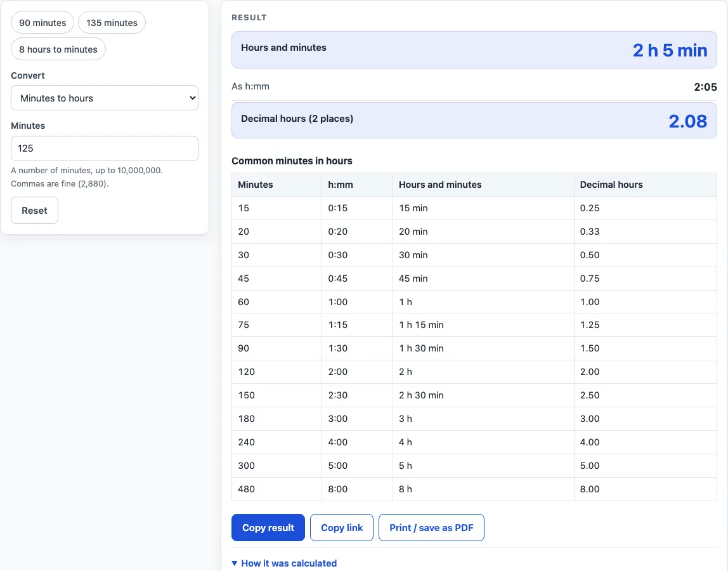Click the 1:00 table cell
728x571 pixels.
tap(357, 302)
